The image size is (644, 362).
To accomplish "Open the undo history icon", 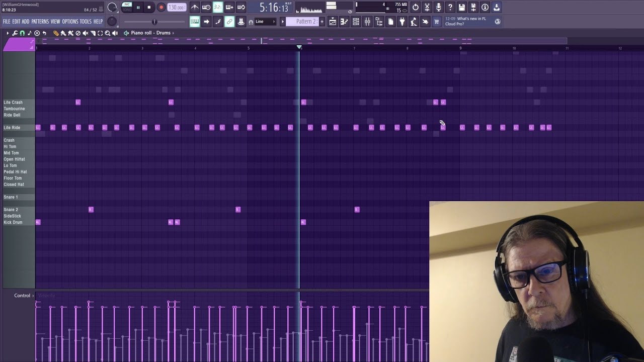I will (x=416, y=7).
